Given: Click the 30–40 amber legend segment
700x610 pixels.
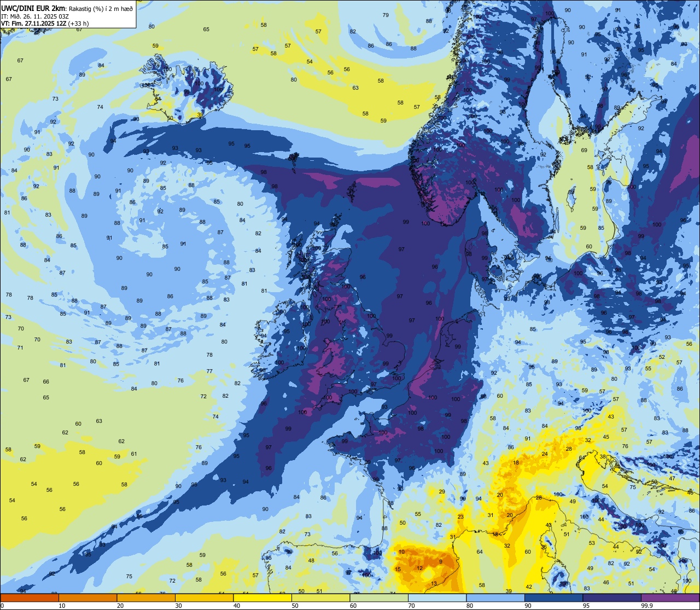Looking at the screenshot, I should coord(204,597).
